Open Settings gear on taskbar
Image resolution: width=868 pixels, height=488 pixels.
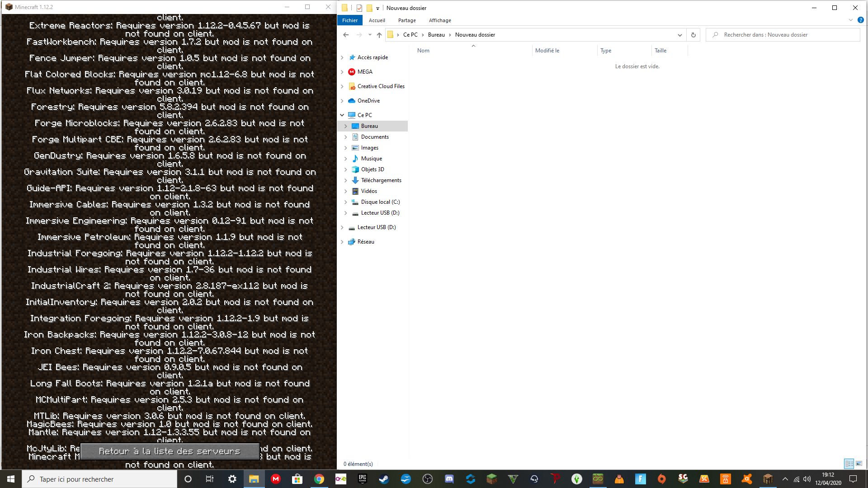pos(232,479)
